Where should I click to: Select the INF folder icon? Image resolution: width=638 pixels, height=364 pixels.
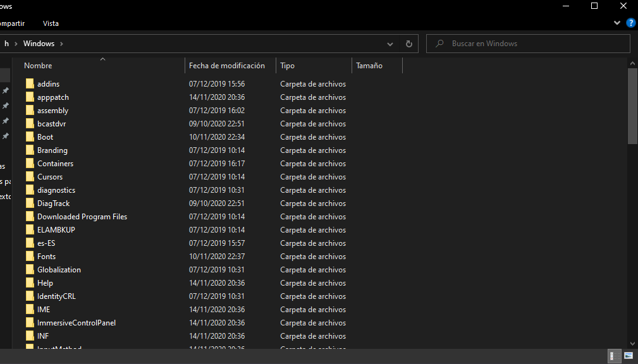pyautogui.click(x=30, y=336)
